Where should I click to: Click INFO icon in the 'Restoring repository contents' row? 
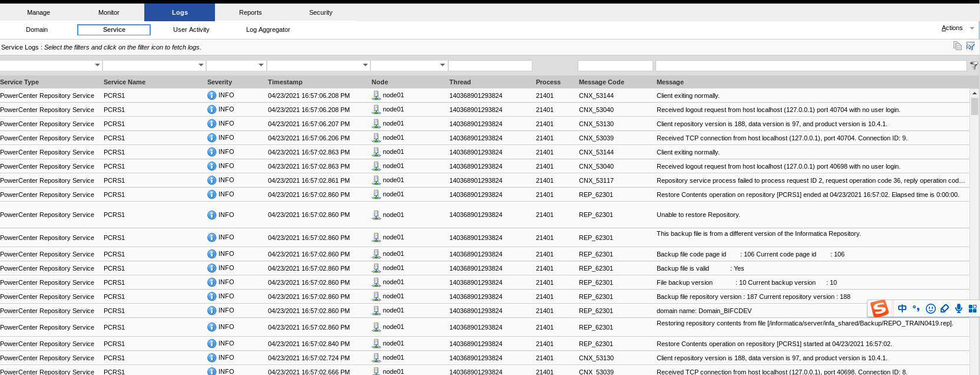[x=212, y=327]
